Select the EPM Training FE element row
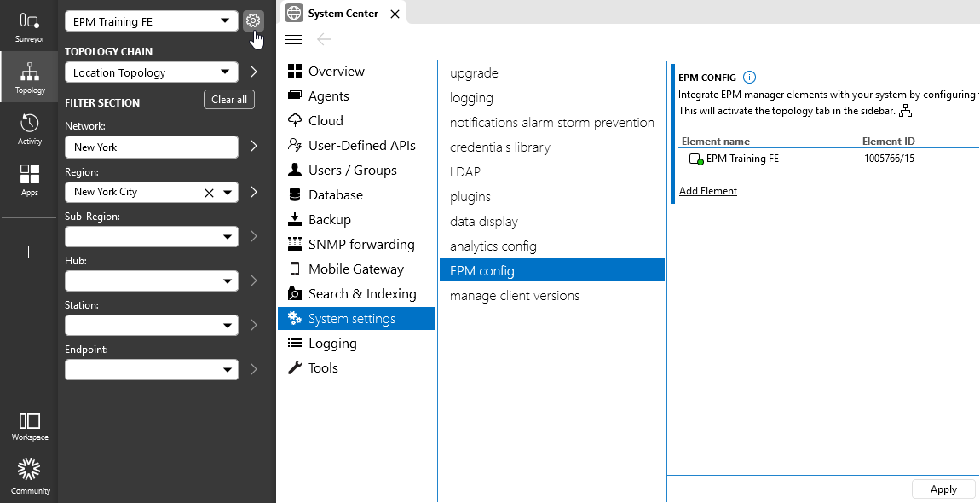The height and width of the screenshot is (503, 980). (829, 159)
